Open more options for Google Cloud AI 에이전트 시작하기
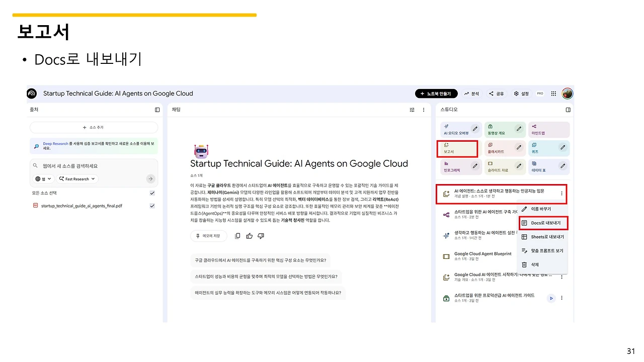This screenshot has height=362, width=644. (x=561, y=277)
